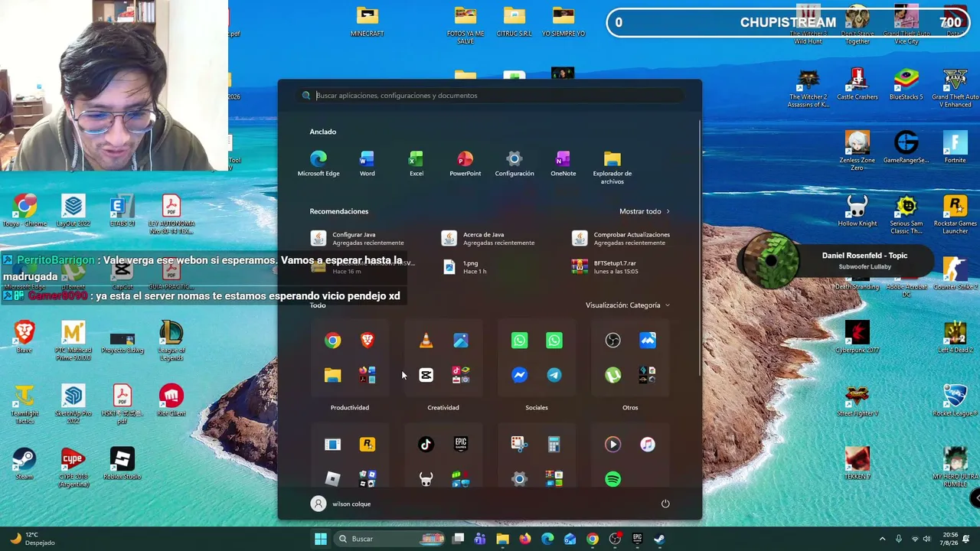980x551 pixels.
Task: Select the Riot Client desktop icon
Action: (171, 402)
